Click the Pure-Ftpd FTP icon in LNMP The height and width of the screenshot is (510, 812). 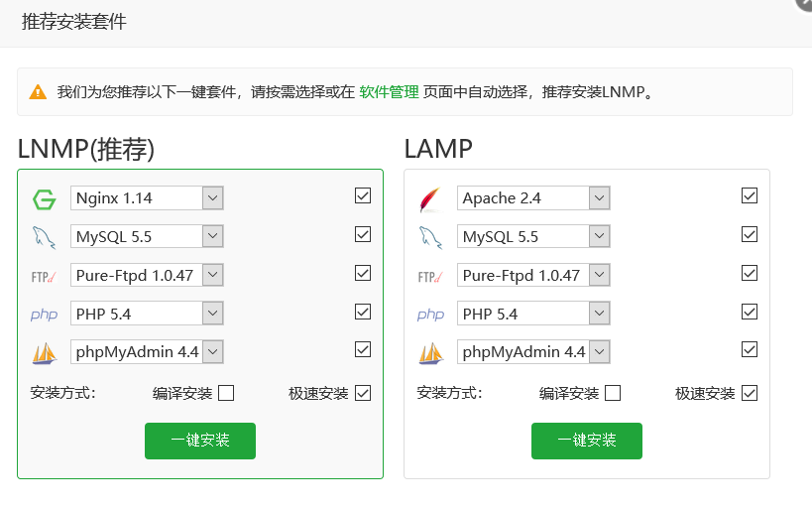(44, 276)
